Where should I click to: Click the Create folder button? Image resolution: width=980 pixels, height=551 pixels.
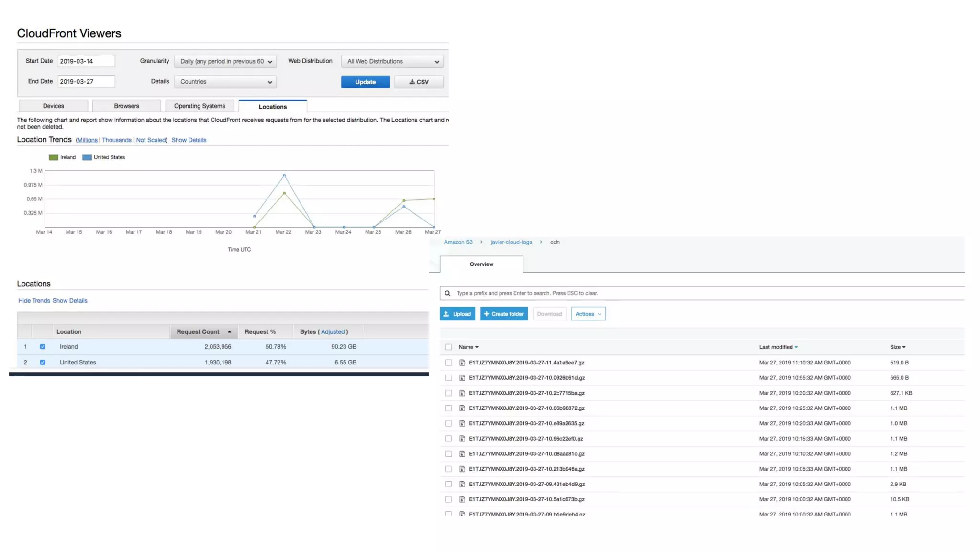[504, 314]
